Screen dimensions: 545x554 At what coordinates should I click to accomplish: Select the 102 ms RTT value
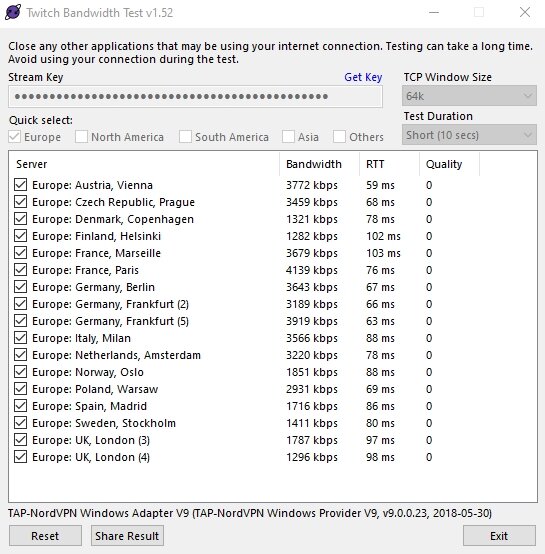[383, 236]
